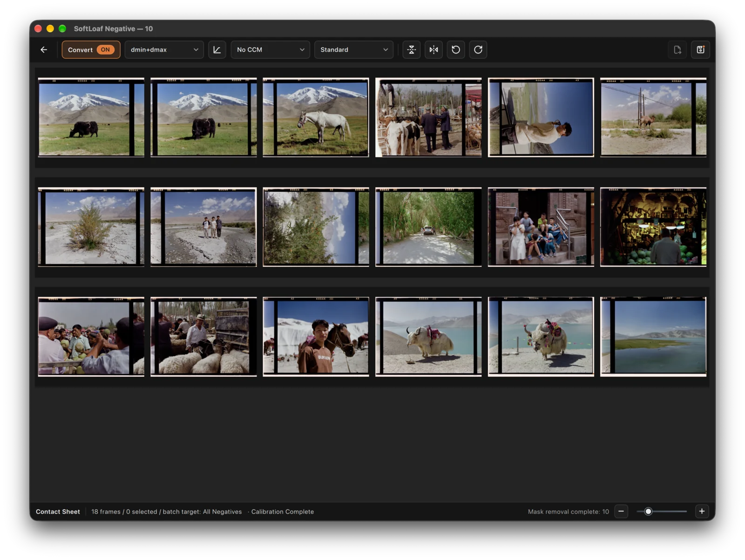Select the children sitting on steps thumbnail

pyautogui.click(x=541, y=227)
